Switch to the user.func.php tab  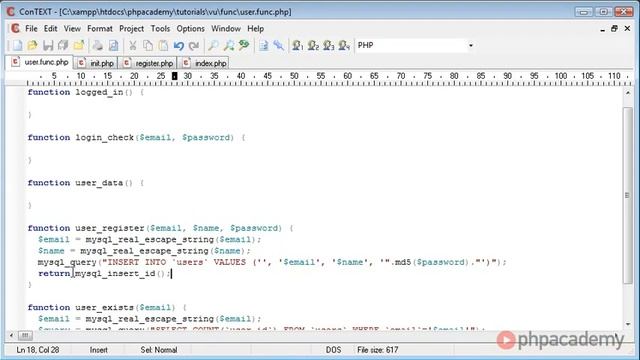[x=40, y=62]
